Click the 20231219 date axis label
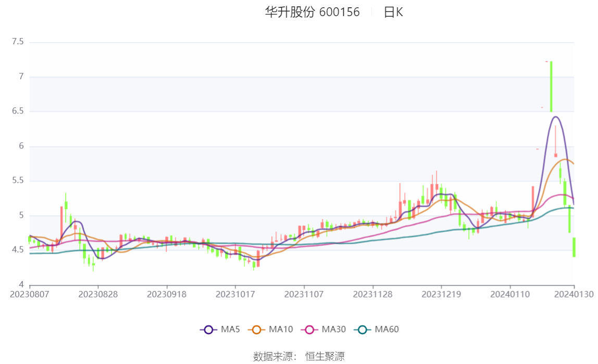598x364 pixels. click(x=441, y=294)
